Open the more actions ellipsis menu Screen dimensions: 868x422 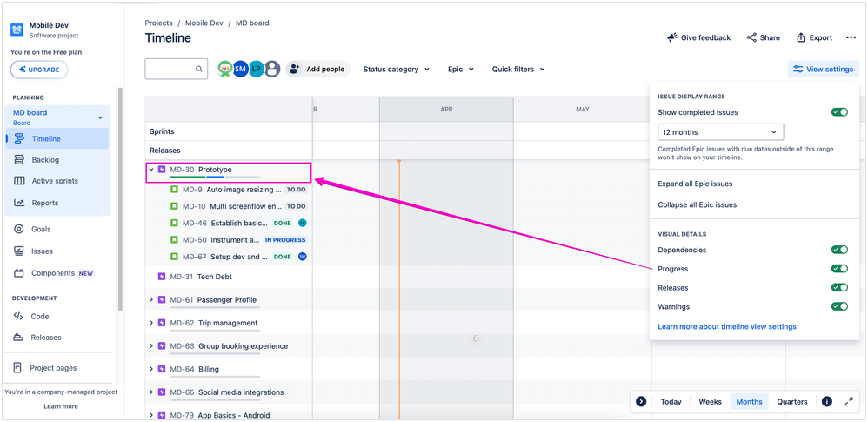point(851,37)
